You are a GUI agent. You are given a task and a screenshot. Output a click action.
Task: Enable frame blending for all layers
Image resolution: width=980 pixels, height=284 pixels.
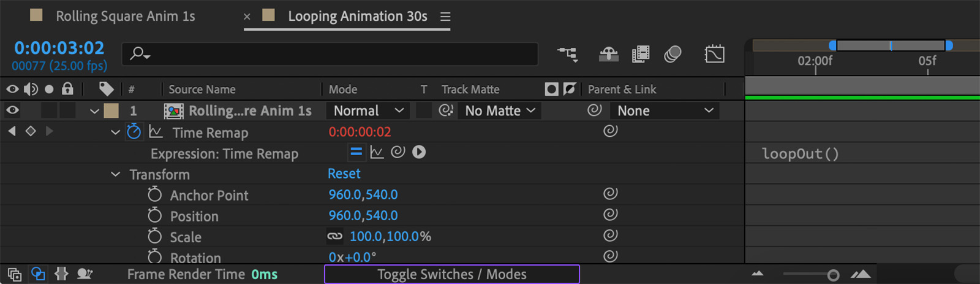pyautogui.click(x=641, y=55)
